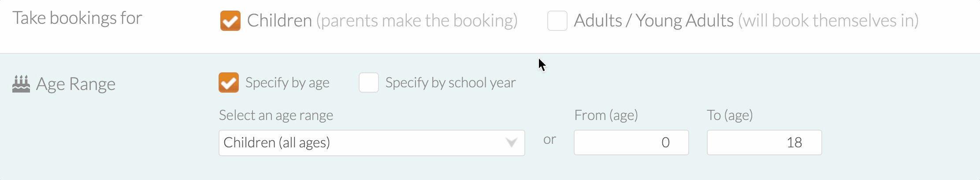Click the 'Age Range' section heading
The height and width of the screenshot is (180, 980).
(76, 84)
